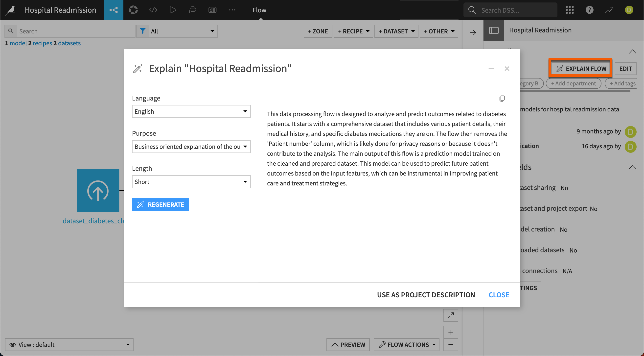Image resolution: width=644 pixels, height=356 pixels.
Task: Switch to the Flow tab
Action: (259, 10)
